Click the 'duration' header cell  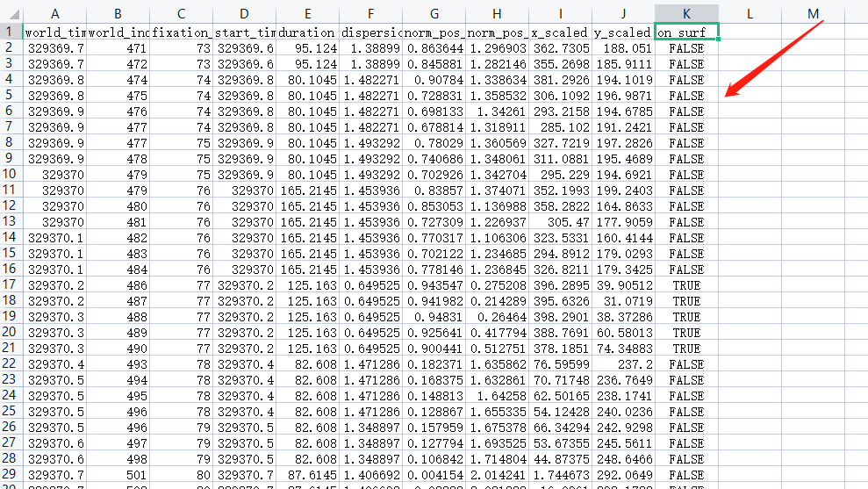coord(307,32)
